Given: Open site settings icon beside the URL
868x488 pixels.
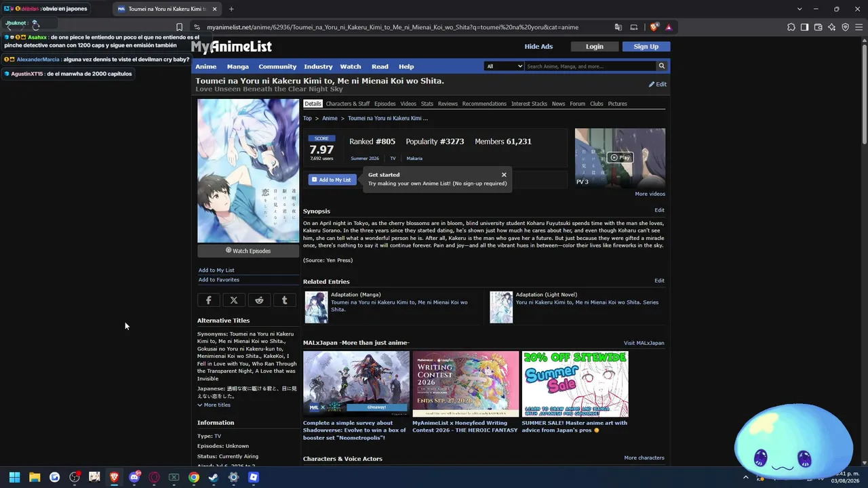Looking at the screenshot, I should coord(197,27).
